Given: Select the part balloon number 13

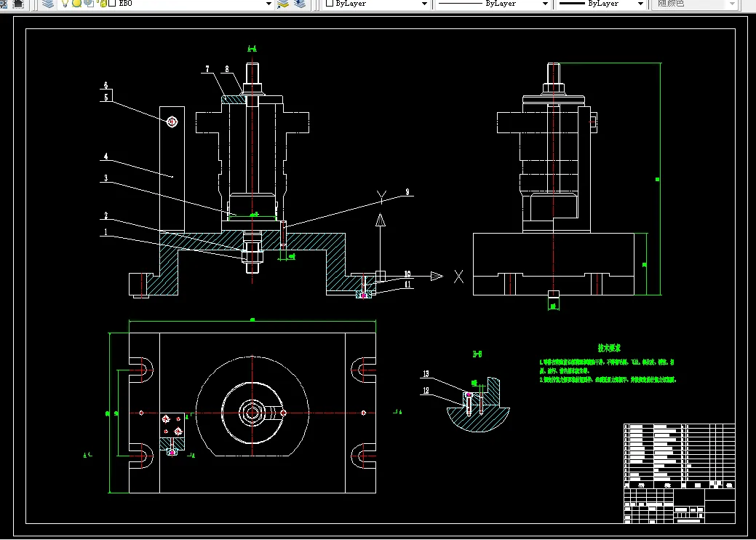Looking at the screenshot, I should coord(426,373).
